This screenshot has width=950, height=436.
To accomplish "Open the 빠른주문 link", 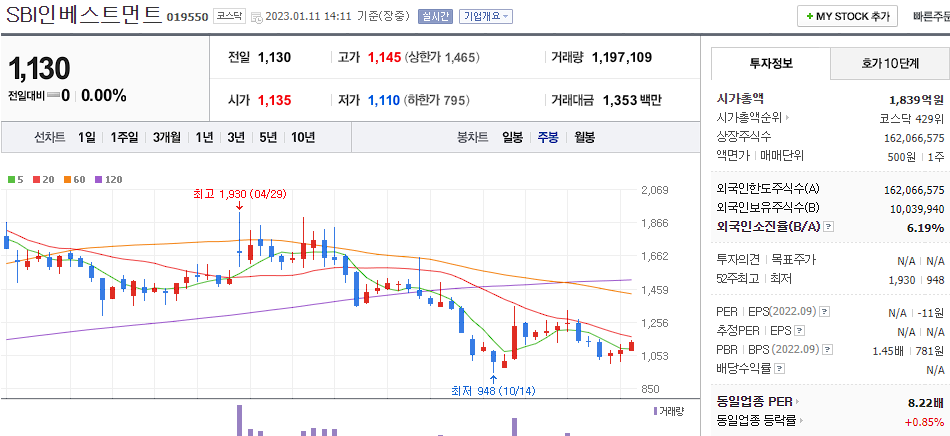I will click(931, 17).
